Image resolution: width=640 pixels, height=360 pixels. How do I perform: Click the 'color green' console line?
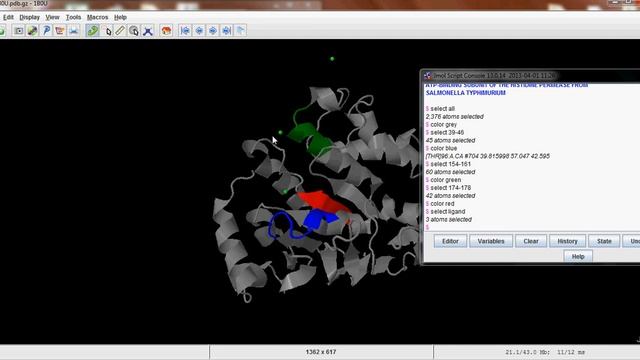[x=443, y=180]
